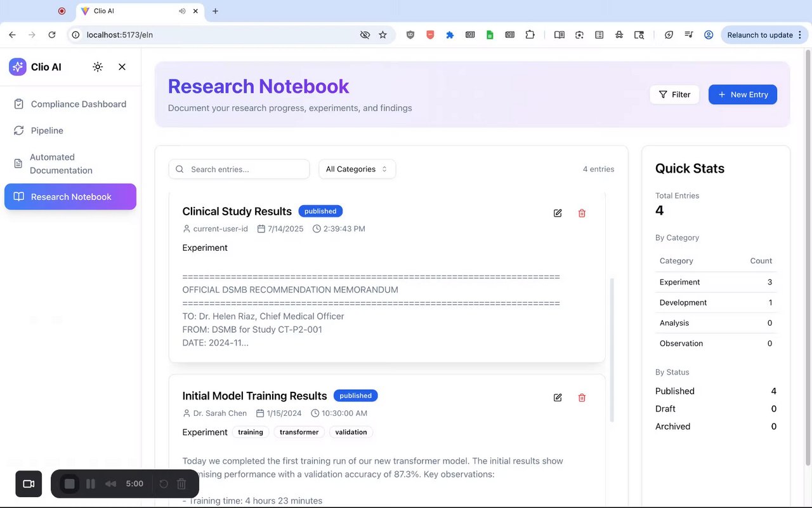812x508 pixels.
Task: Click the Experiment category row
Action: (716, 282)
